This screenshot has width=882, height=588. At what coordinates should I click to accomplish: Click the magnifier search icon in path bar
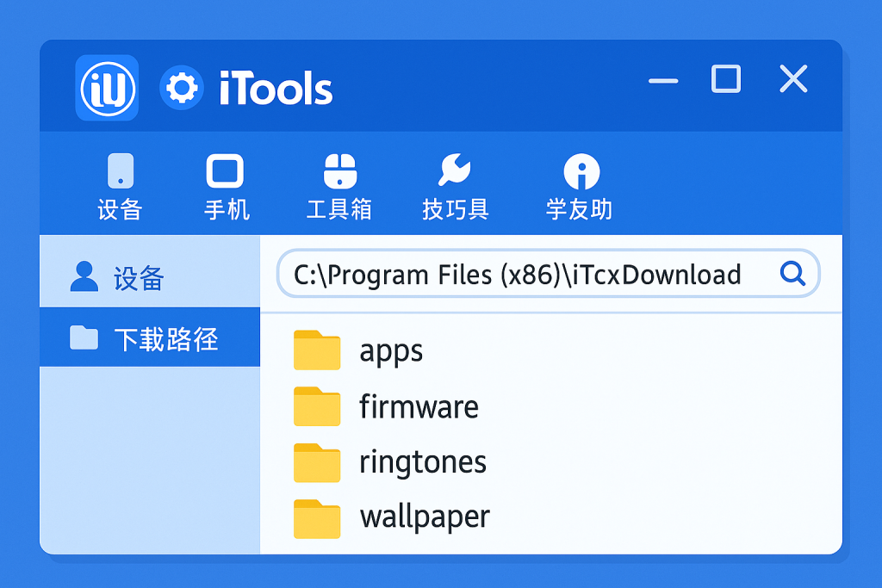click(792, 274)
